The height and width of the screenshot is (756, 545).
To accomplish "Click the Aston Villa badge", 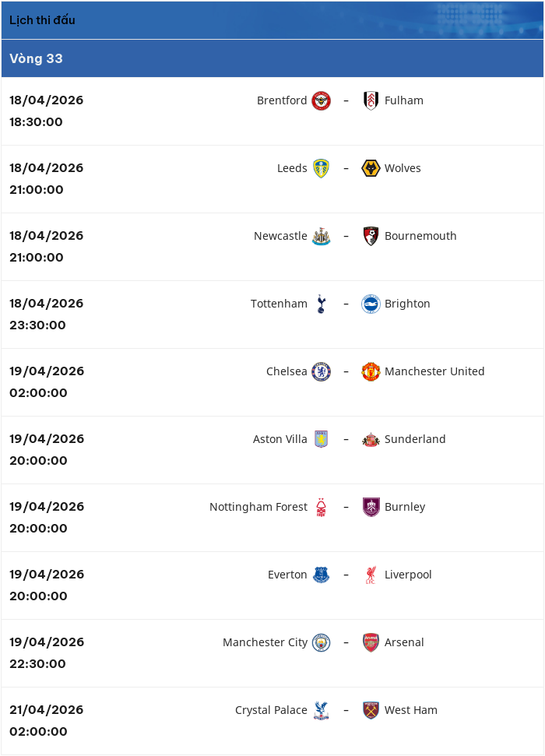I will pyautogui.click(x=322, y=439).
